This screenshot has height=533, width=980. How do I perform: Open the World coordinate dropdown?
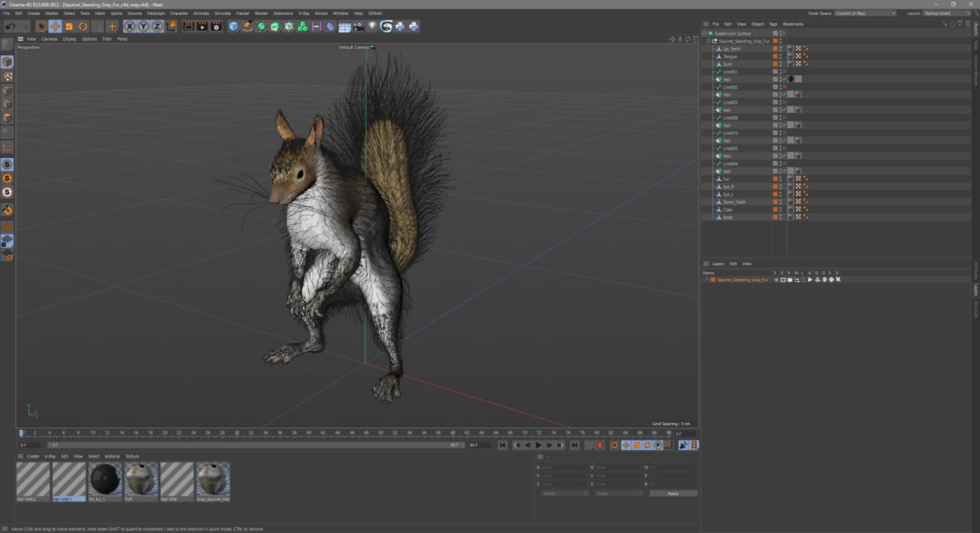(565, 494)
